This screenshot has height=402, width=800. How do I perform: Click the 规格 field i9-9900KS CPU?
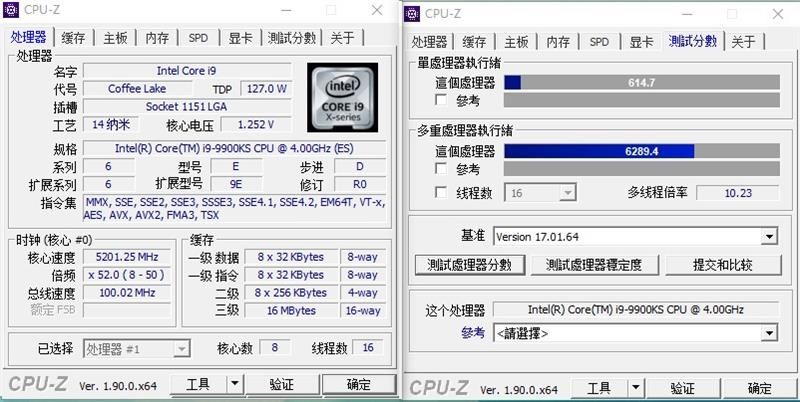pyautogui.click(x=234, y=148)
